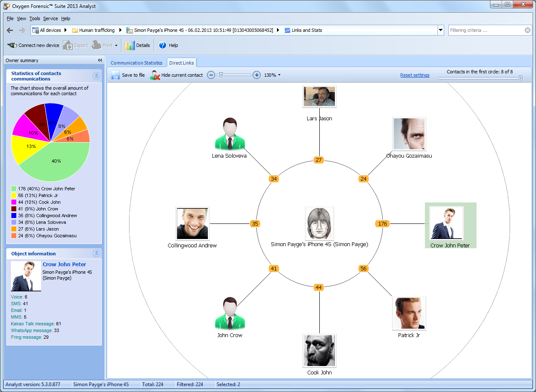Screen dimensions: 536x392
Task: Click the Back navigation arrow
Action: point(10,30)
